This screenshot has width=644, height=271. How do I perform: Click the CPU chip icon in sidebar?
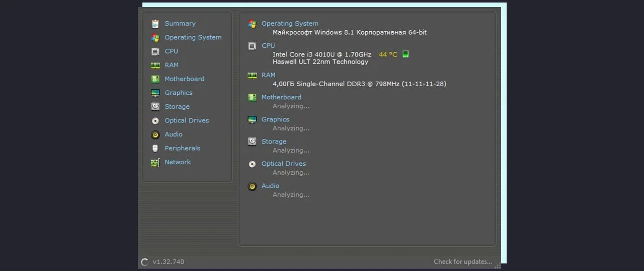(155, 51)
